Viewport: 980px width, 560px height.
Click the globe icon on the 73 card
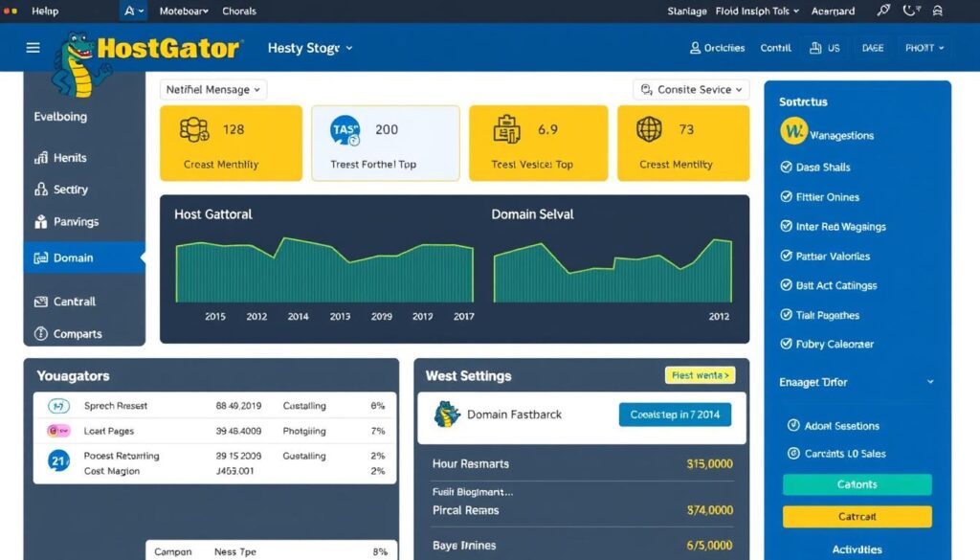coord(650,129)
